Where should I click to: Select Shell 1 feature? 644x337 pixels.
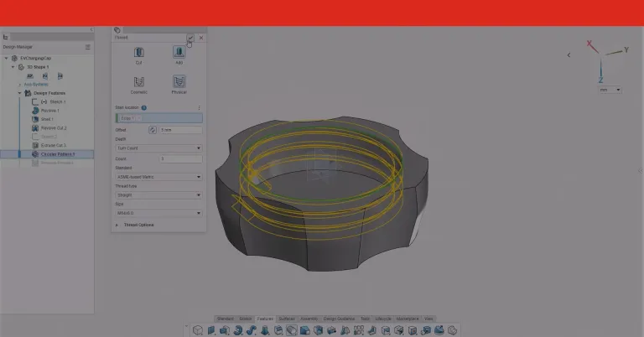(47, 119)
